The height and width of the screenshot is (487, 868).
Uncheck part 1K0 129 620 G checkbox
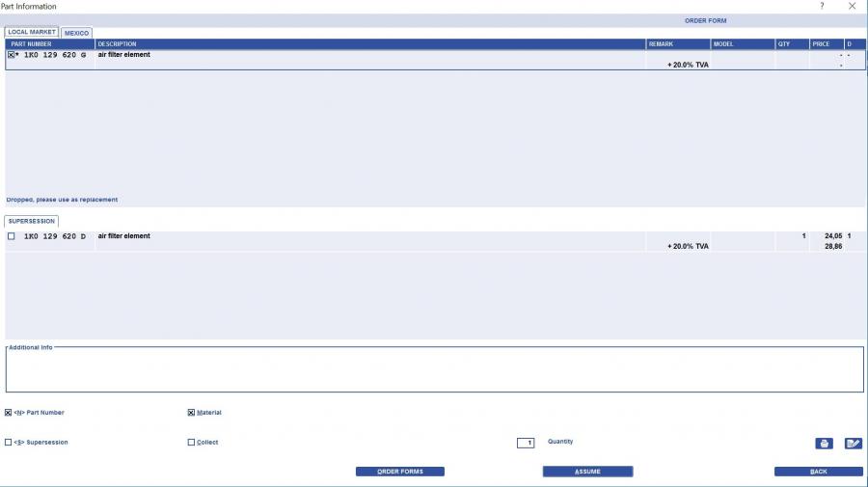tap(11, 55)
